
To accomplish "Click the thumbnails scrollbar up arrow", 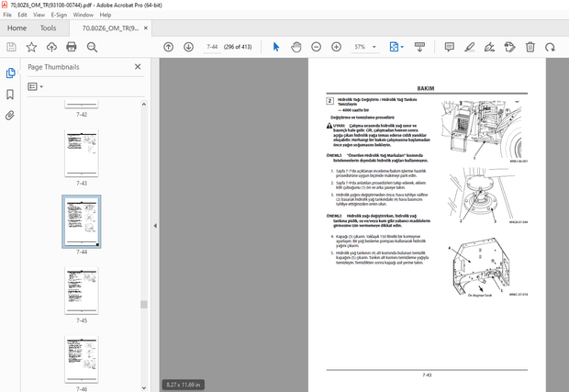I will point(144,104).
